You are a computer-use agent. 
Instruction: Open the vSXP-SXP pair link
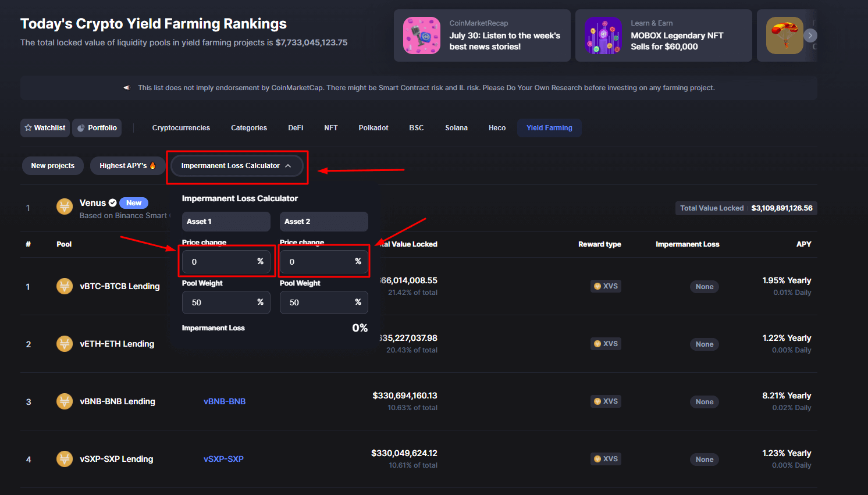point(223,459)
